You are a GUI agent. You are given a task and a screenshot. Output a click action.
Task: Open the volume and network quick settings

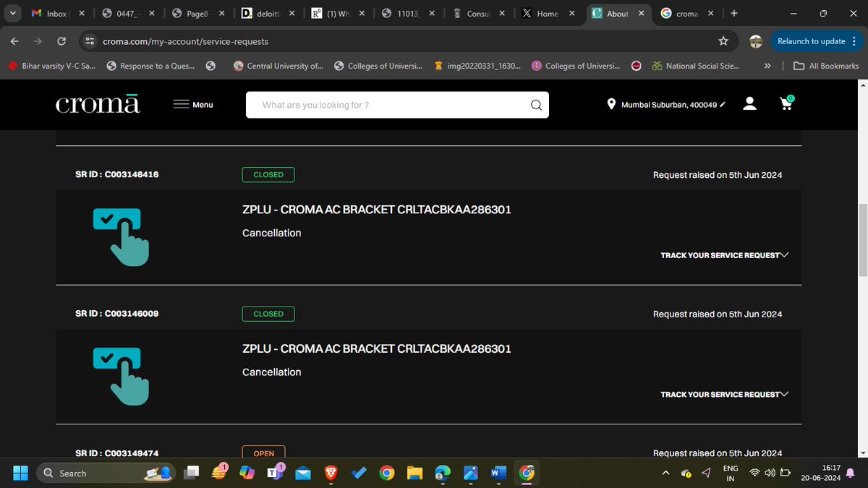point(770,473)
